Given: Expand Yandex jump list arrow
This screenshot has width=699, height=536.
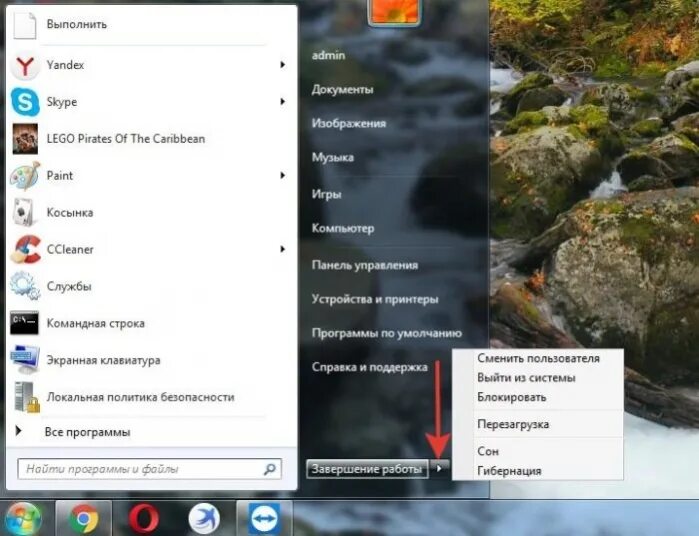Looking at the screenshot, I should pyautogui.click(x=282, y=65).
